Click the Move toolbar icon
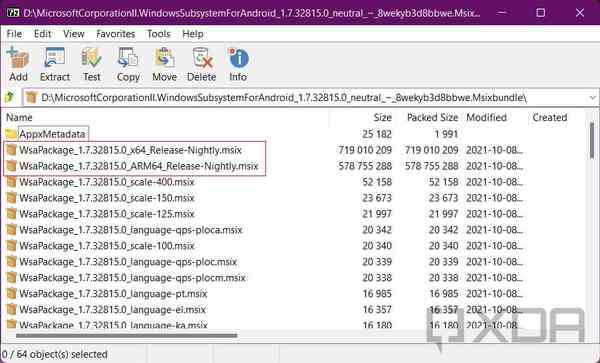Screen dimensions: 600x363 (165, 58)
